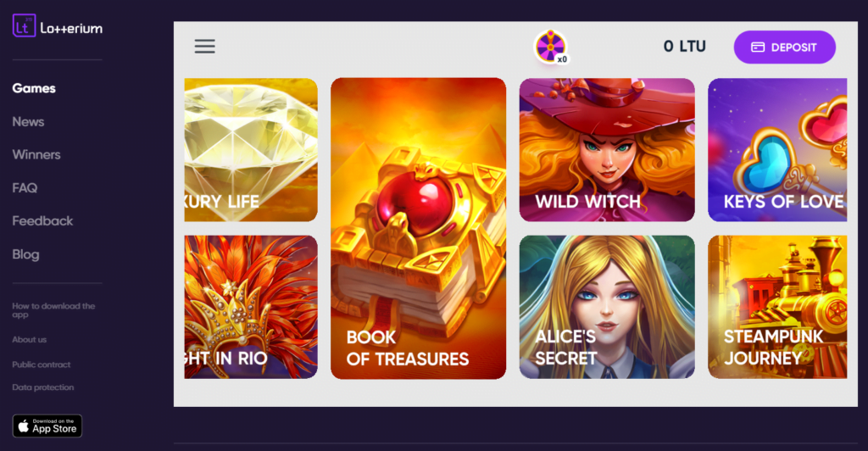Click the purple Deposit button

tap(784, 47)
